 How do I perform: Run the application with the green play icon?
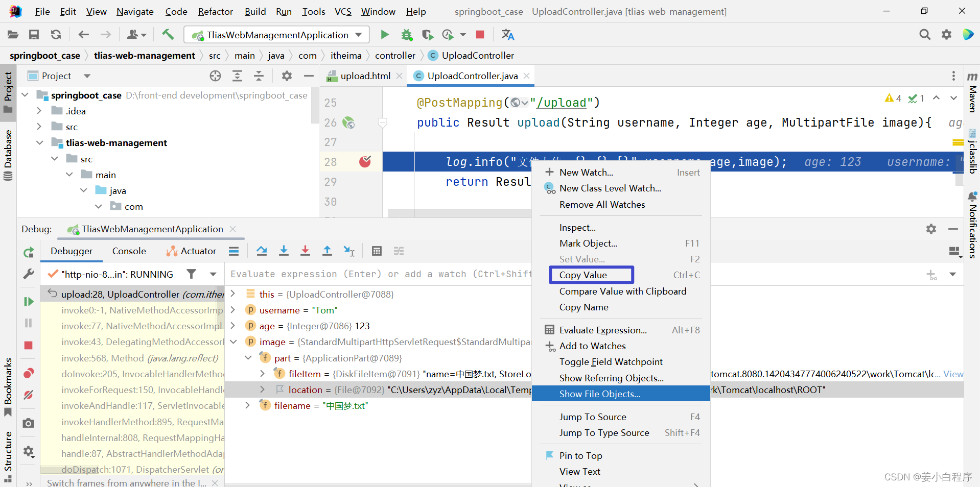click(384, 34)
